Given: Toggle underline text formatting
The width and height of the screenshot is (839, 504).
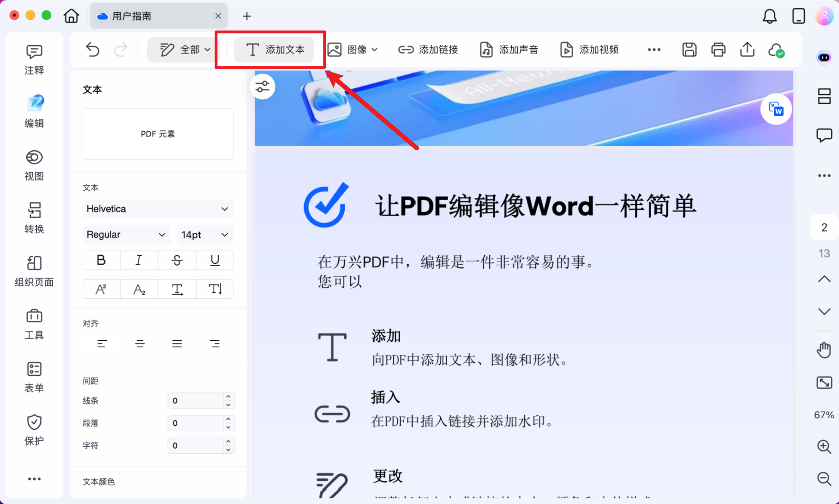Looking at the screenshot, I should 214,260.
